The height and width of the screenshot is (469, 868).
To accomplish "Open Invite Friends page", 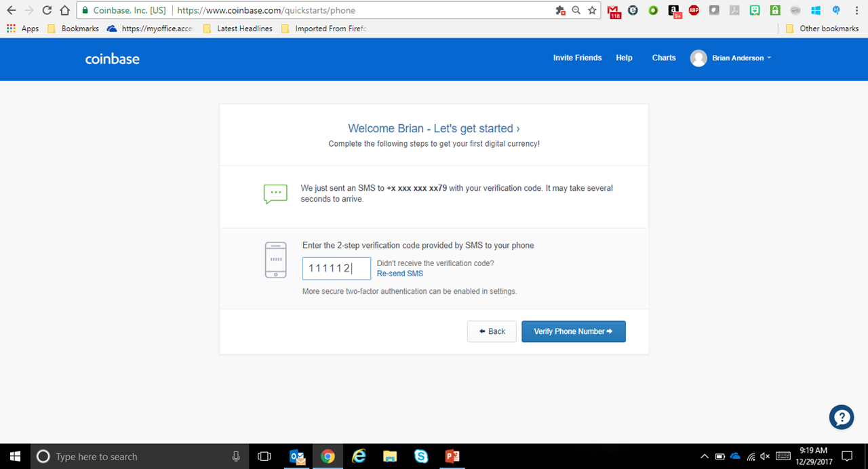I will [x=577, y=58].
